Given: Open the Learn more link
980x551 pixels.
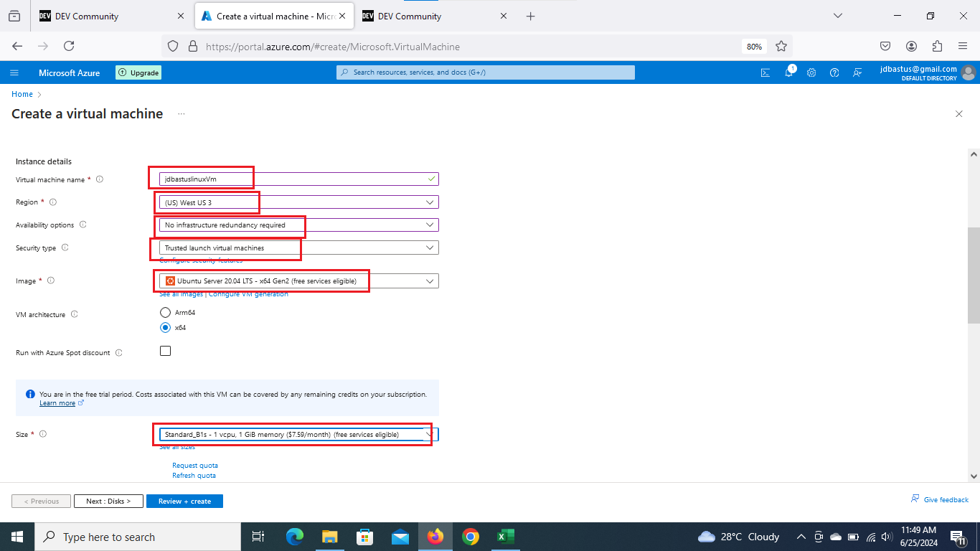Looking at the screenshot, I should click(62, 403).
